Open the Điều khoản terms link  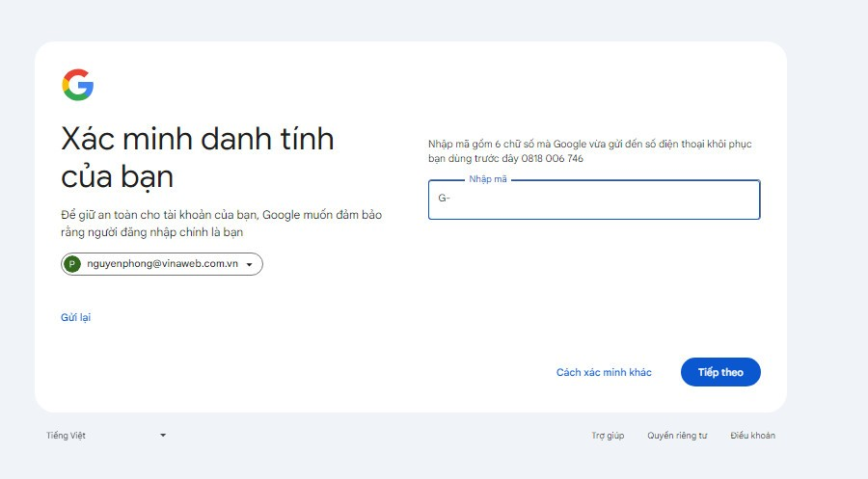click(752, 436)
